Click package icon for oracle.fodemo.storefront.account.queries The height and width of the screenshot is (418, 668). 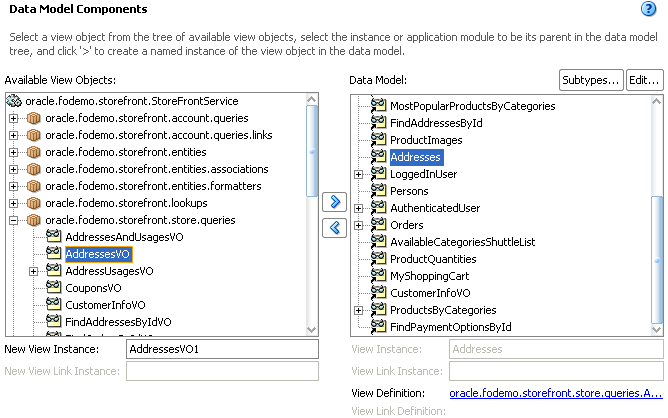33,118
